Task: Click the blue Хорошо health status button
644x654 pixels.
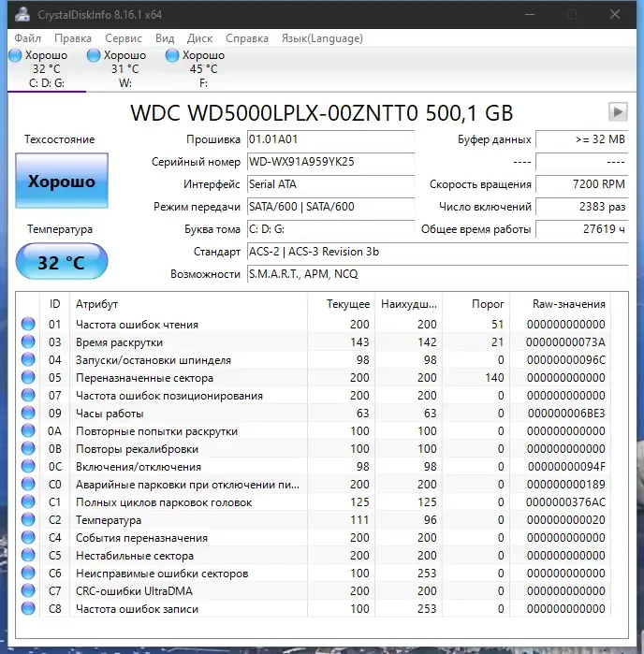Action: [x=62, y=181]
